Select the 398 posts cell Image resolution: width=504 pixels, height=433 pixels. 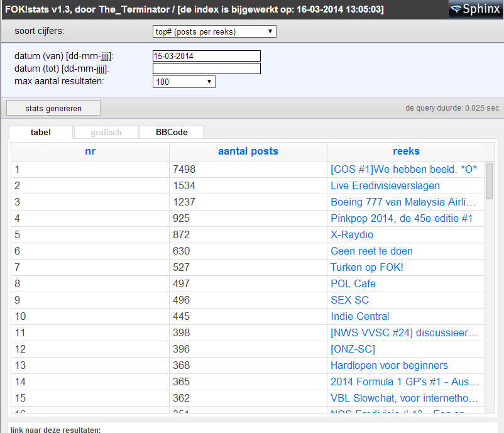tap(248, 332)
